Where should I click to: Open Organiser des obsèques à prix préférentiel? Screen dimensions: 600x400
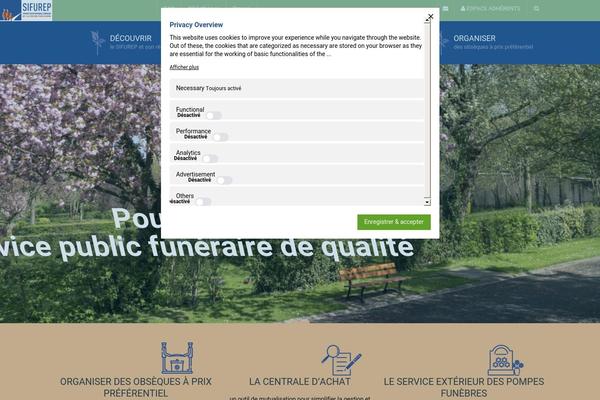pos(136,387)
